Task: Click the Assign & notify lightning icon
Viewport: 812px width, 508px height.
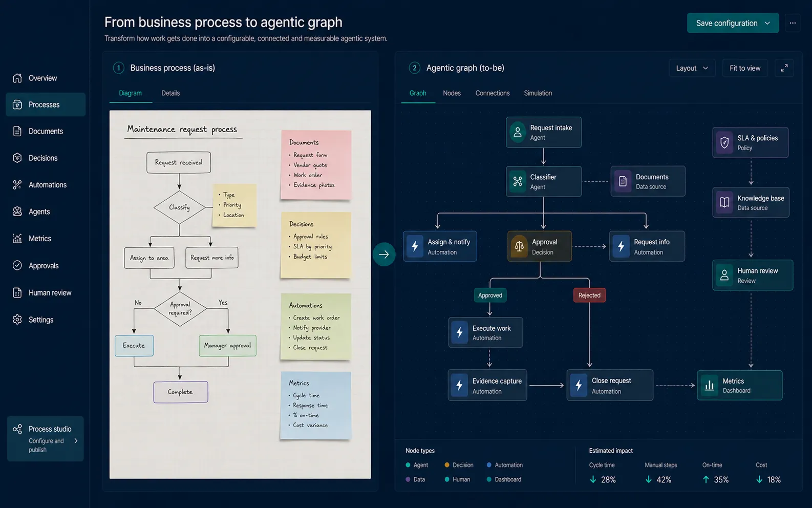Action: [x=415, y=246]
